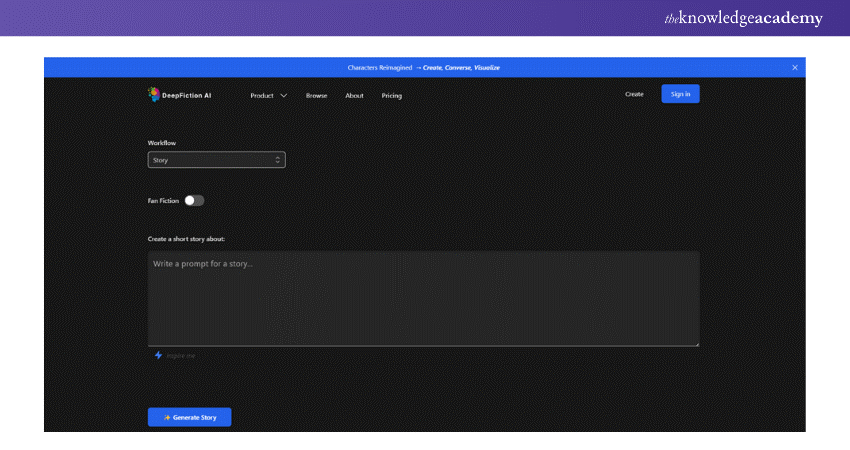Open the About page

(354, 95)
